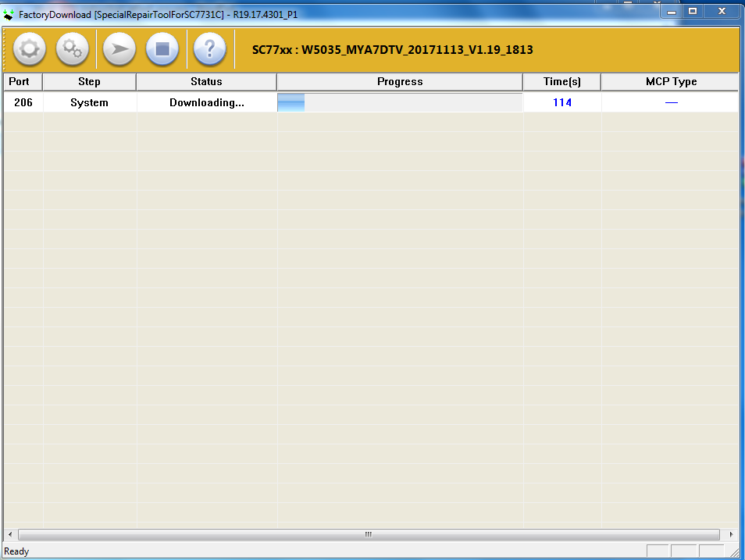Open the Load Packet gear icon
The image size is (745, 560).
(30, 49)
